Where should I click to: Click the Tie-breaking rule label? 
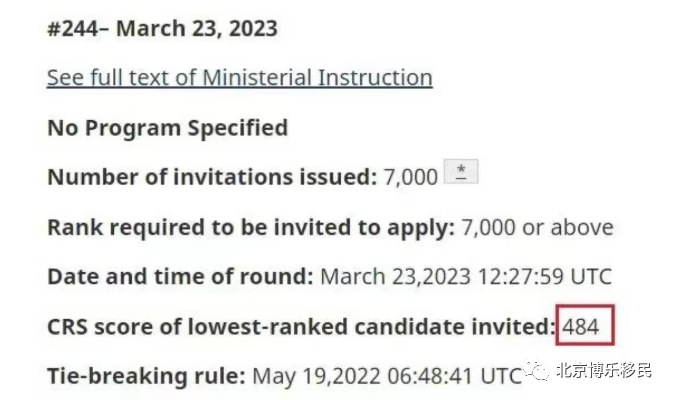click(x=146, y=376)
